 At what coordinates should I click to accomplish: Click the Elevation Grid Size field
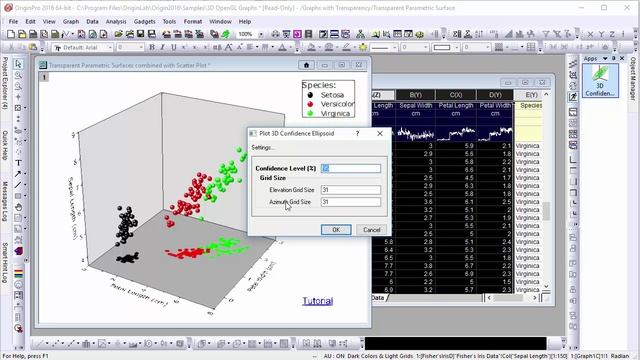pyautogui.click(x=351, y=190)
